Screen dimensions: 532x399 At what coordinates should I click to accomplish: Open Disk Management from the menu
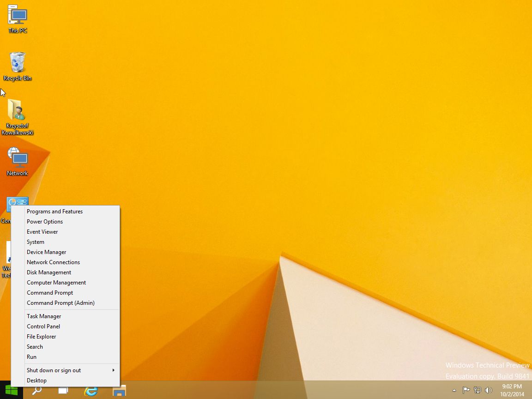tap(66, 272)
